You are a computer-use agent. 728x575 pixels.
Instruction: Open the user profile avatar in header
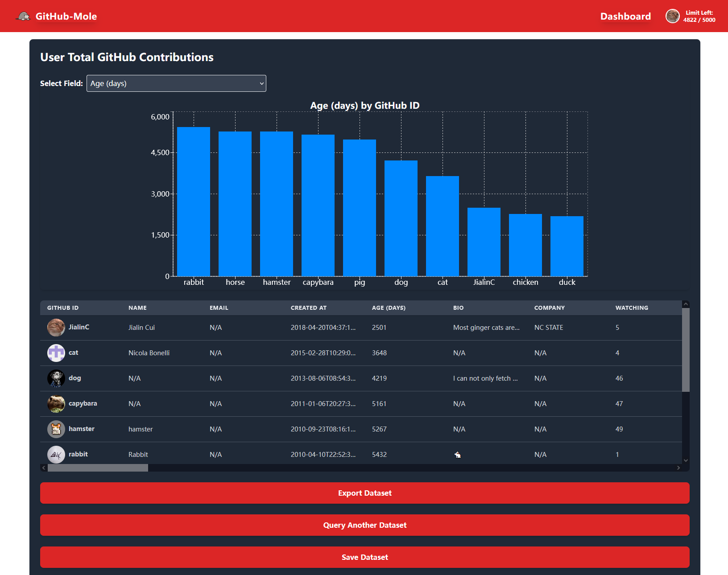click(672, 16)
